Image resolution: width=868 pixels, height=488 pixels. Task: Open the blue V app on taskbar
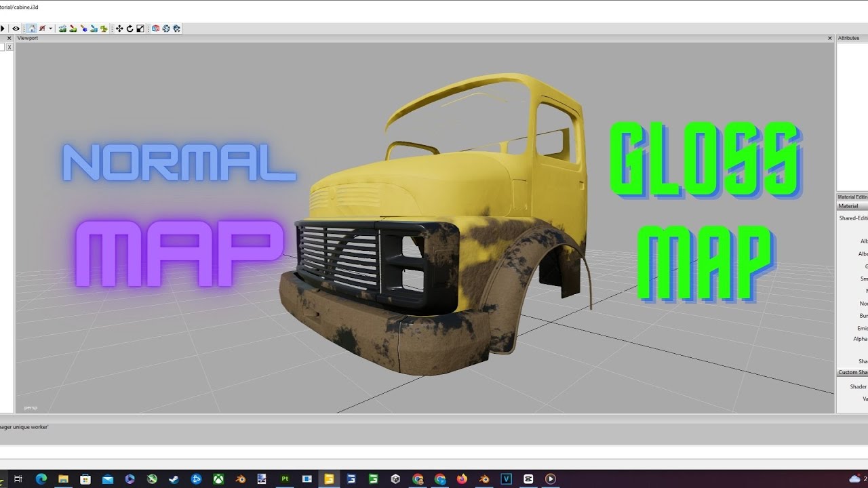tap(506, 479)
